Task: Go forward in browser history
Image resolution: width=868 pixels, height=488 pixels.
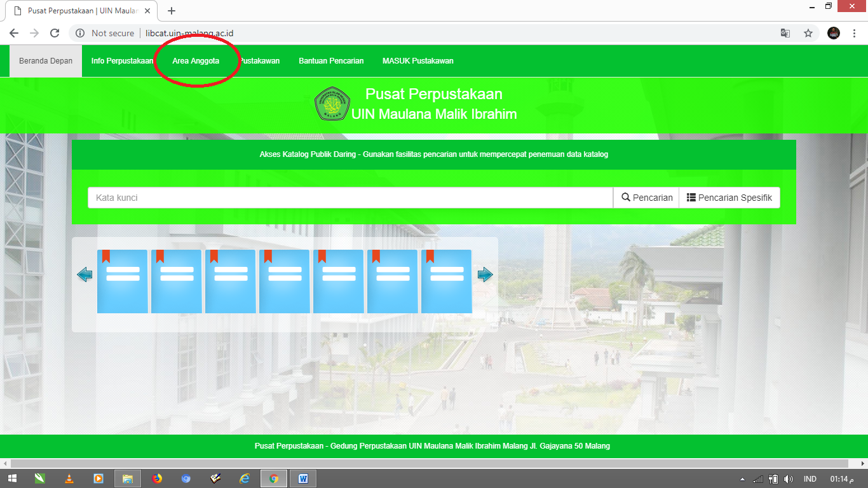Action: pos(34,33)
